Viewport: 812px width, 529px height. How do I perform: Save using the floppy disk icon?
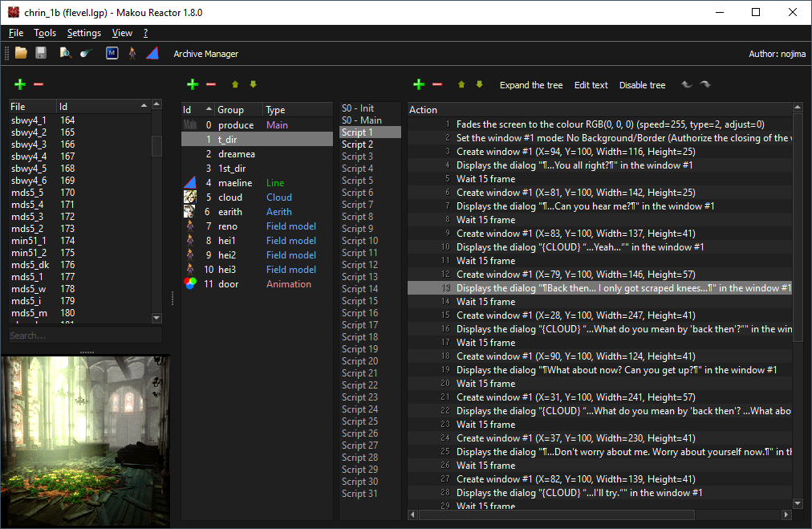41,53
